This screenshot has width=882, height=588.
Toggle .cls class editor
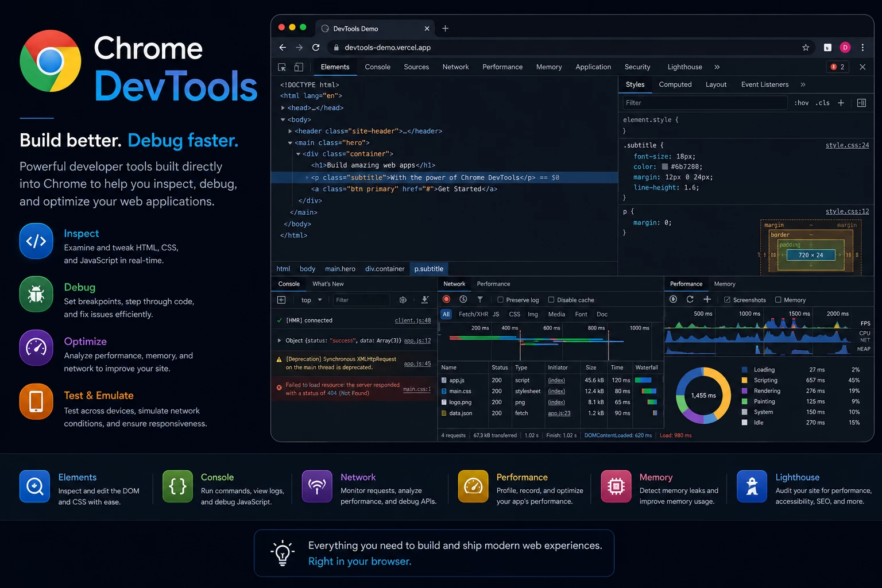[x=823, y=103]
